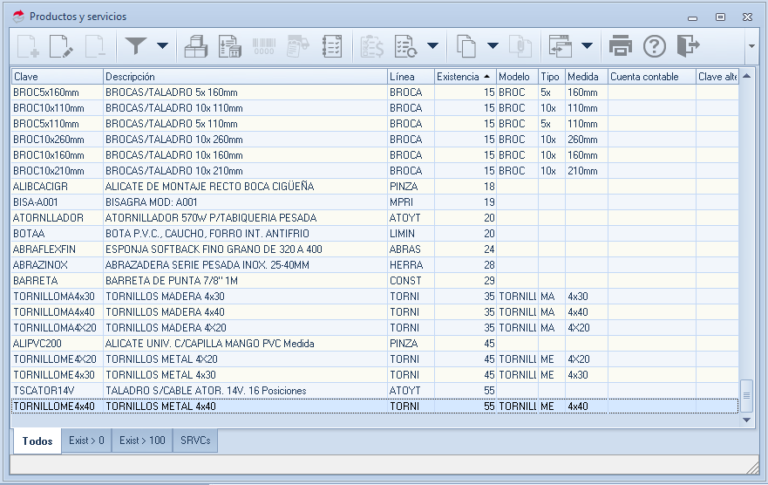Click the printer icon

621,46
